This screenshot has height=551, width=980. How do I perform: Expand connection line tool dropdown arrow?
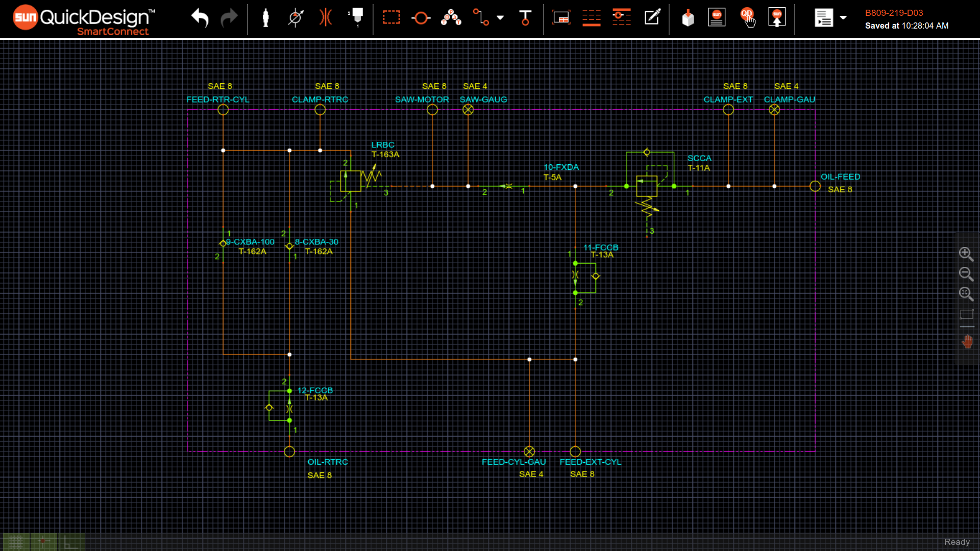[500, 18]
